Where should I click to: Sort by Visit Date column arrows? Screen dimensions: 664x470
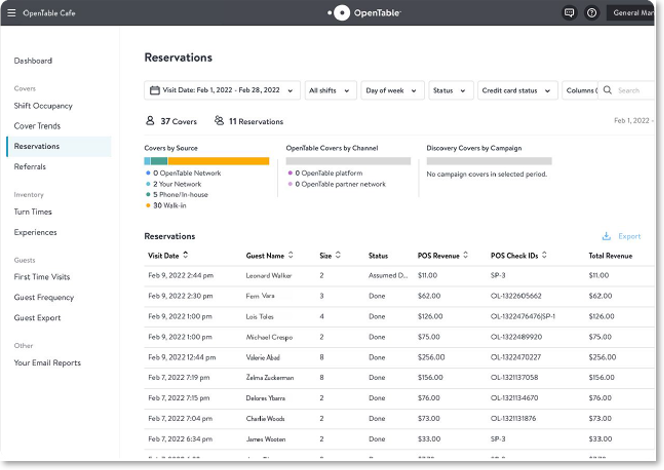pos(186,255)
